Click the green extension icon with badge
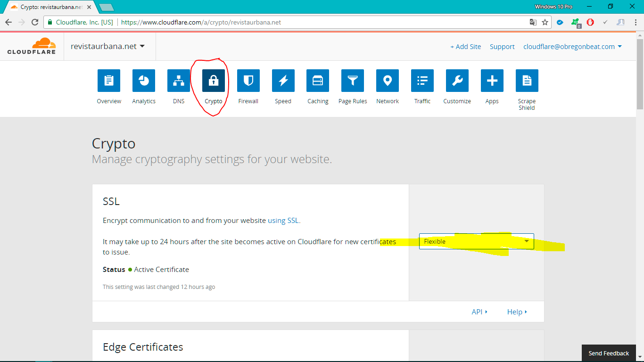The image size is (644, 362). coord(576,23)
